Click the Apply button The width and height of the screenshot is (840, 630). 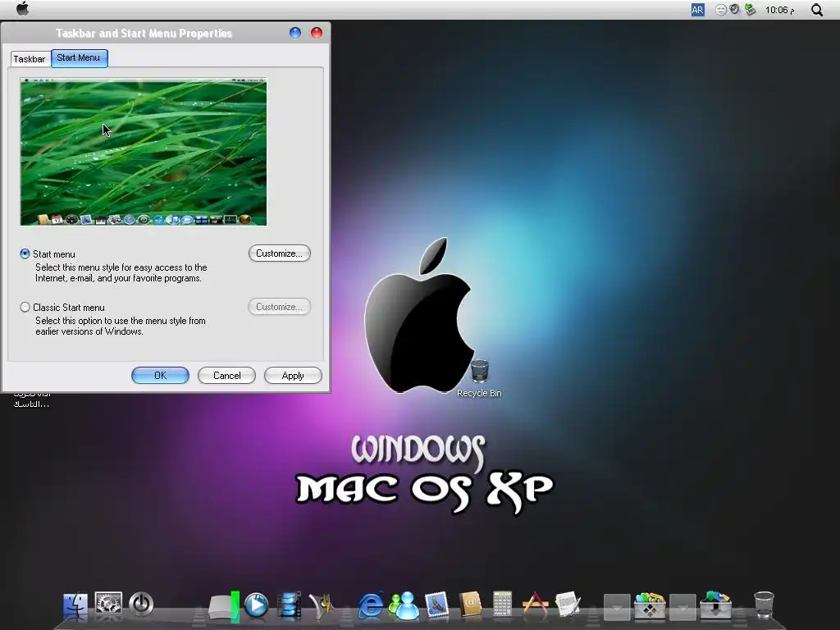(293, 376)
